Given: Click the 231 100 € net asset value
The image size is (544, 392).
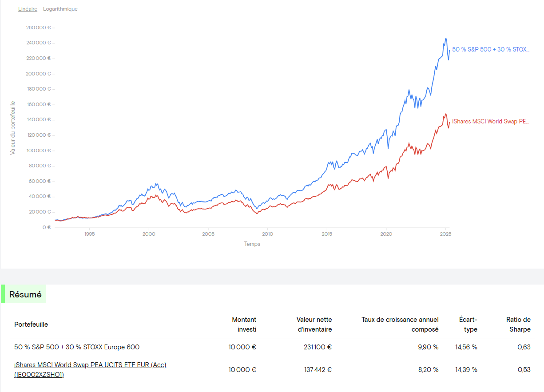Looking at the screenshot, I should coord(317,347).
